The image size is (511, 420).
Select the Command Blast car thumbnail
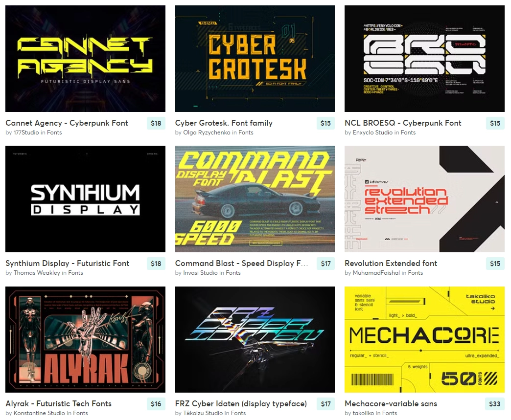pyautogui.click(x=255, y=199)
